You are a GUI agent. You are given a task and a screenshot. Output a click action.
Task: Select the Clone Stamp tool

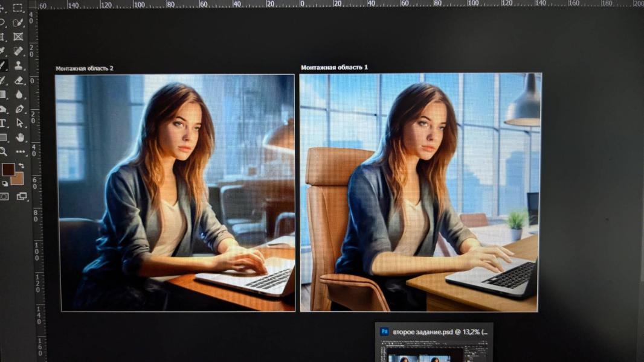click(x=18, y=66)
